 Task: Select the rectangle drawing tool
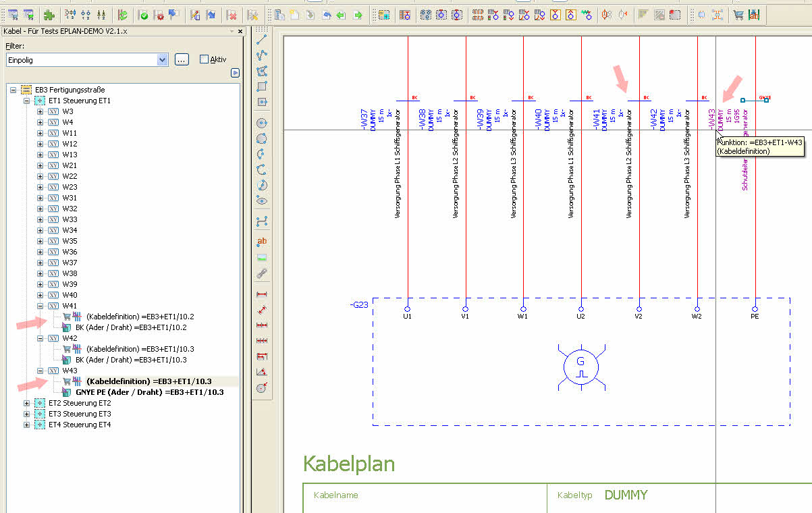[262, 86]
